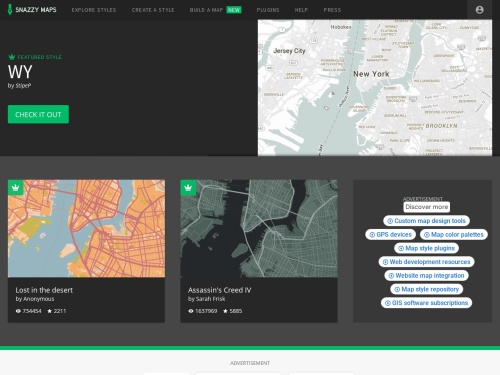Image resolution: width=500 pixels, height=375 pixels.
Task: Click GPS devices ad link
Action: 391,235
